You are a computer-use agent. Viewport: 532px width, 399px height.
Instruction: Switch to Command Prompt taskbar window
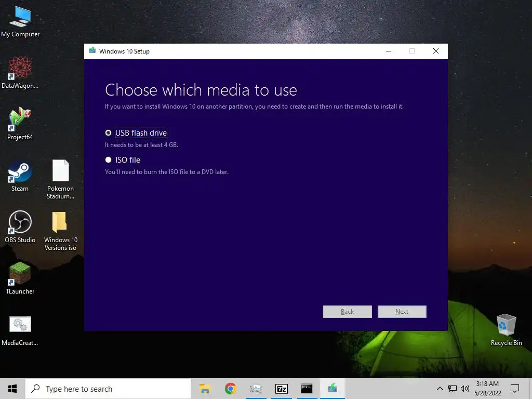click(x=307, y=389)
